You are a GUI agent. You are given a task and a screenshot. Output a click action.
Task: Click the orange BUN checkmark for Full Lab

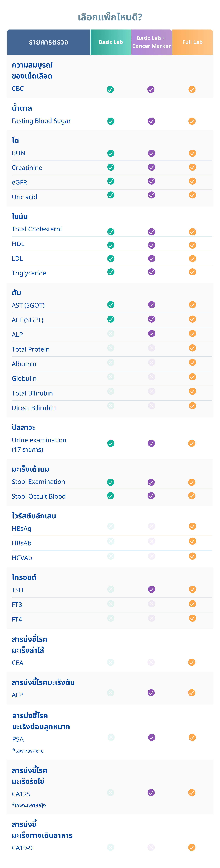pos(192,153)
